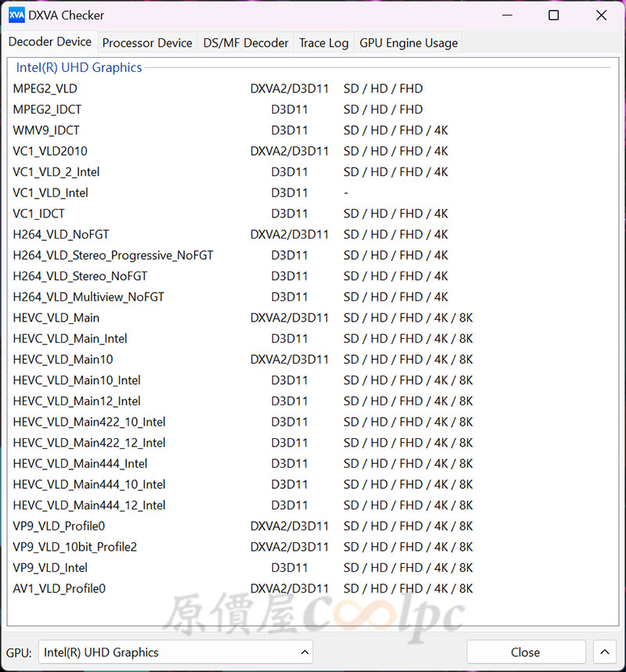
Task: Click the SD / HD / FHD value for MPEG2_IDCT
Action: (383, 110)
